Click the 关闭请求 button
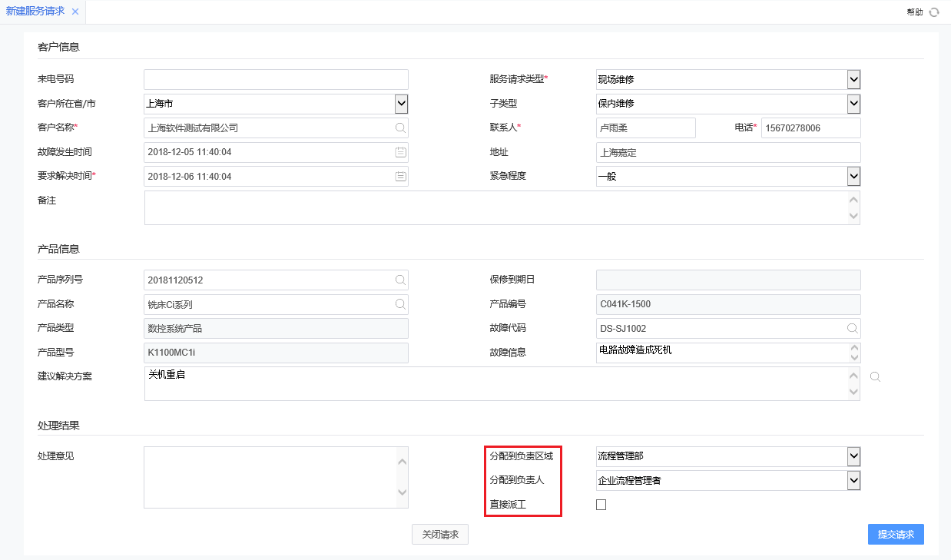Viewport: 951px width, 560px height. click(439, 534)
